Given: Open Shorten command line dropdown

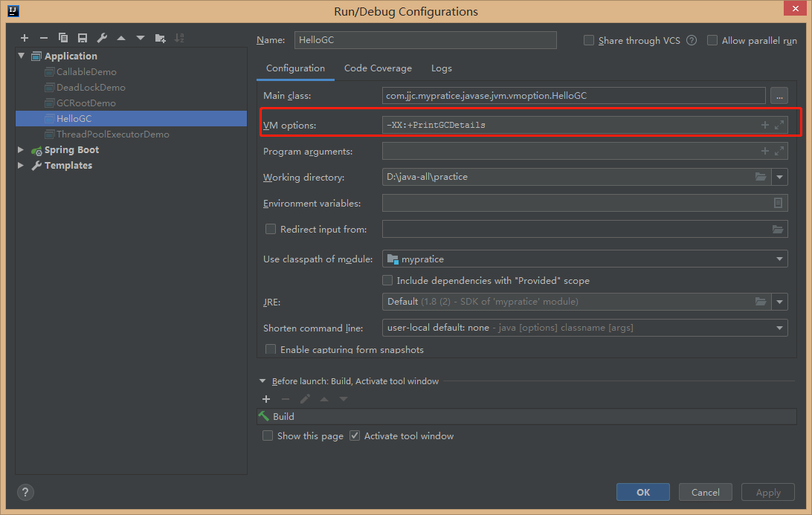Looking at the screenshot, I should tap(779, 328).
